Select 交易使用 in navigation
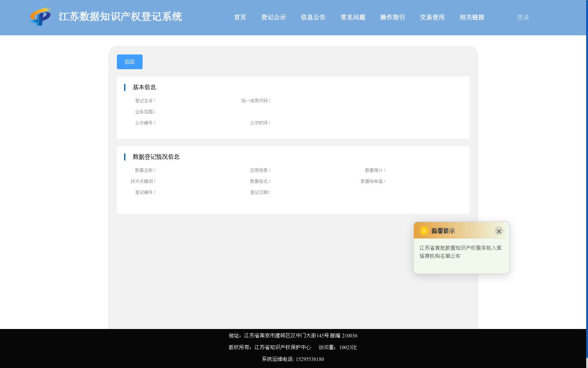Screen dimensions: 588x368 click(x=432, y=17)
